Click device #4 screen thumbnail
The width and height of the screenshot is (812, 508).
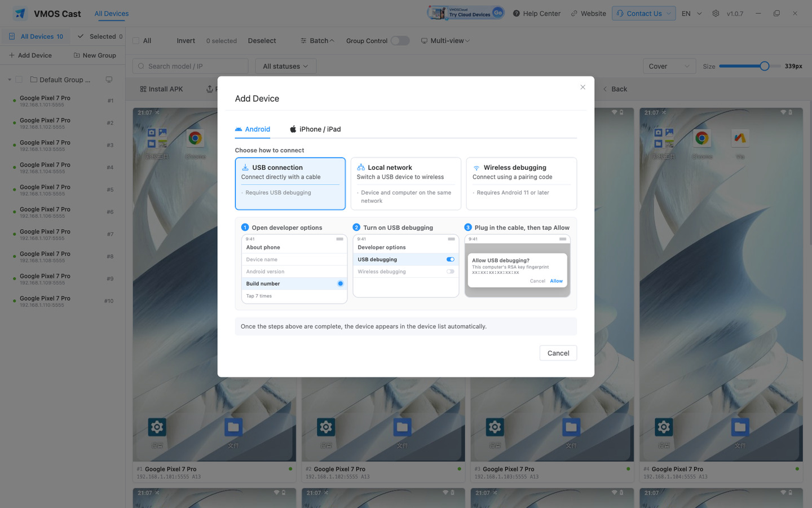(721, 284)
